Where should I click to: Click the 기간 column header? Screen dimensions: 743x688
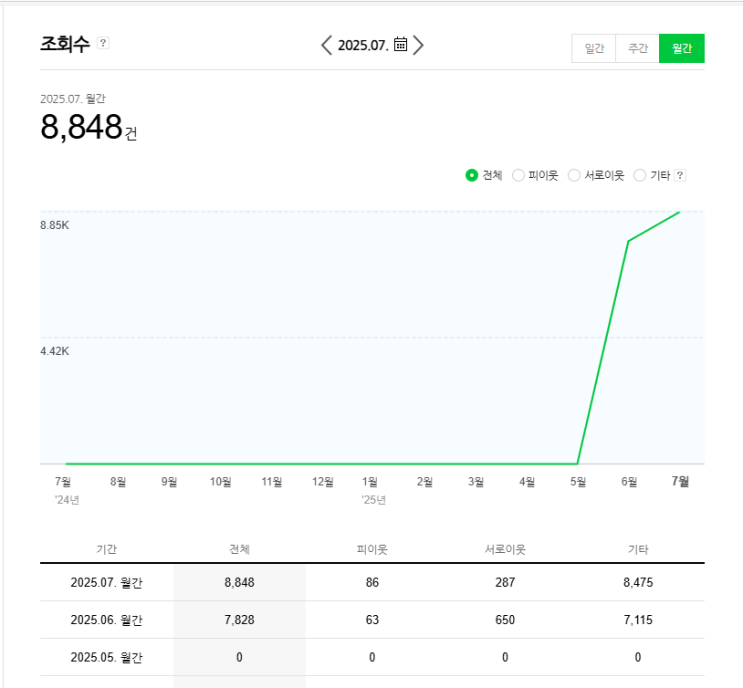(106, 549)
